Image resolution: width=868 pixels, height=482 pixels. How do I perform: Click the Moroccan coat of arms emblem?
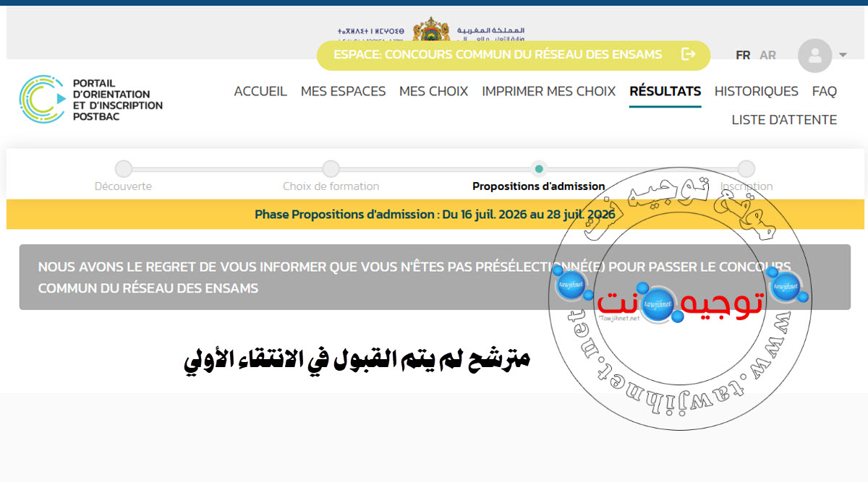tap(431, 29)
